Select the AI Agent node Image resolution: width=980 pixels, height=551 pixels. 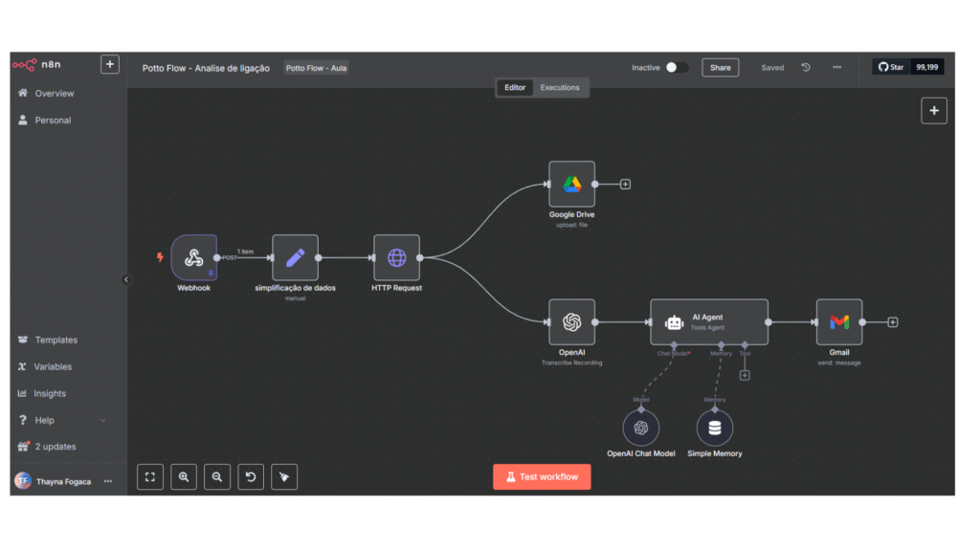[709, 322]
